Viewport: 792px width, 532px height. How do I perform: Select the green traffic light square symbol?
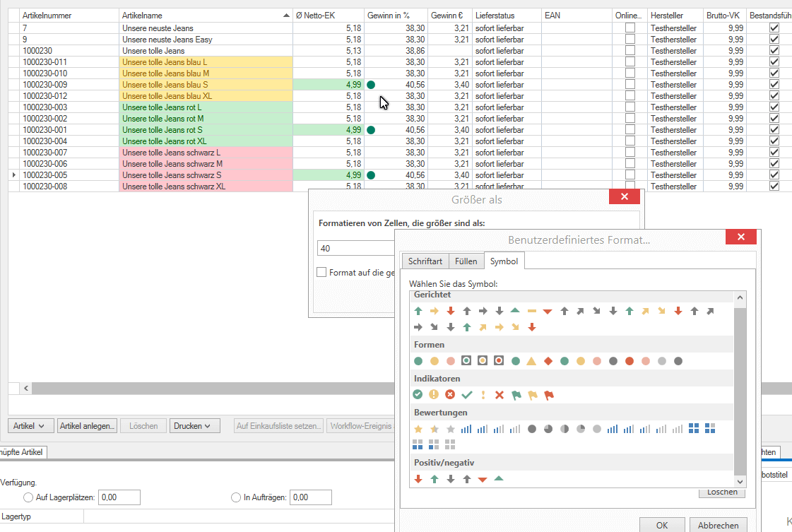[x=466, y=361]
